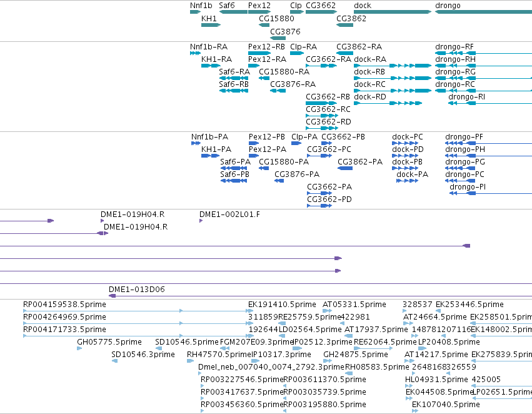Viewport: 532px width, 414px height.
Task: Click the EK107040.5prime EST label
Action: [446, 405]
